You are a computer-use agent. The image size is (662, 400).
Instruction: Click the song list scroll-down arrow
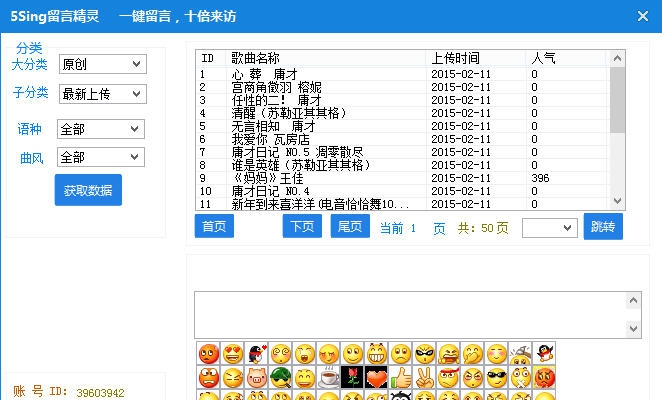click(617, 201)
